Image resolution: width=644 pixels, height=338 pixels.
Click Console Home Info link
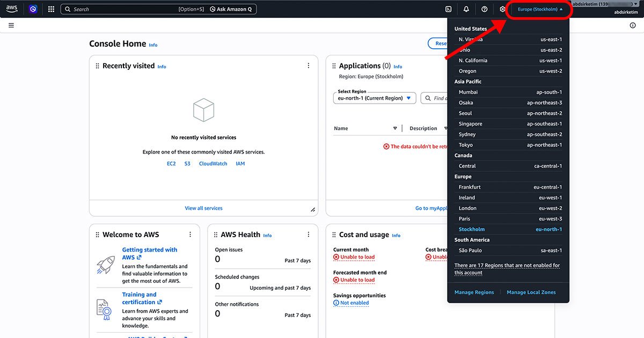(153, 45)
